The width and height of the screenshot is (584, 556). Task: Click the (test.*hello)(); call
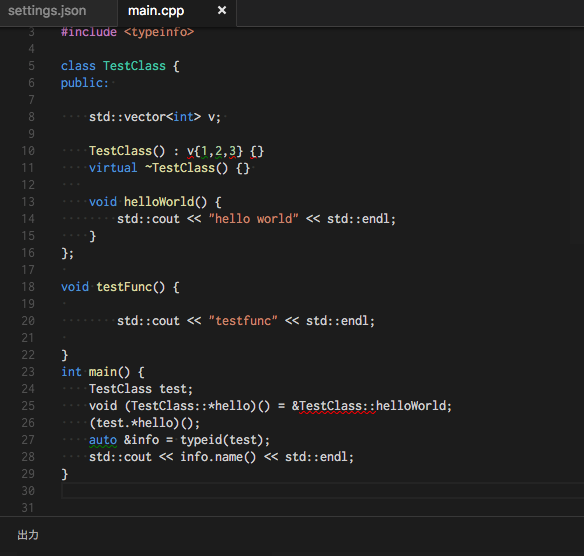pyautogui.click(x=145, y=423)
